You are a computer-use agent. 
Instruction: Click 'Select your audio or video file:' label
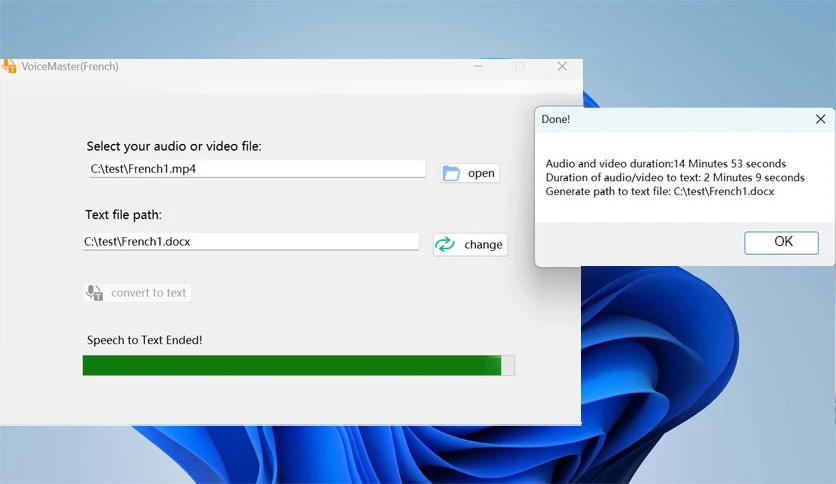point(174,146)
